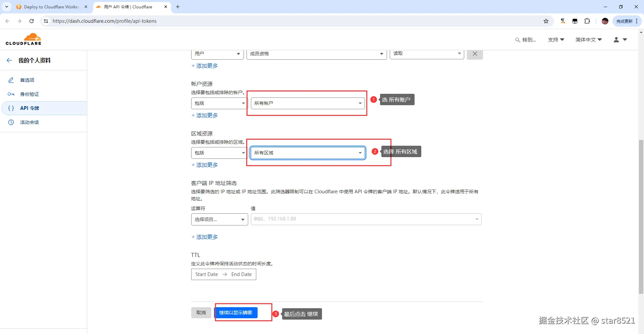This screenshot has height=334, width=644.
Task: Open the 所有区域 dropdown
Action: pyautogui.click(x=308, y=153)
